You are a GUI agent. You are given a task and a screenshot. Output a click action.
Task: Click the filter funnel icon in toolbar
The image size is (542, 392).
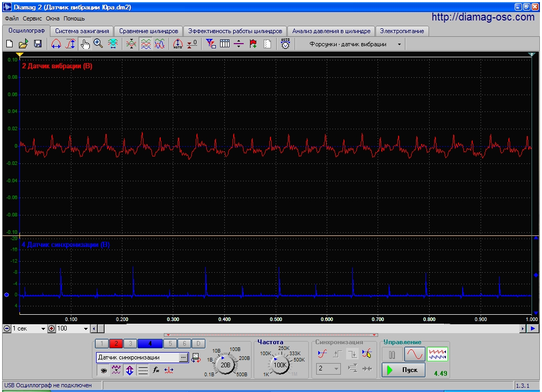coord(211,44)
